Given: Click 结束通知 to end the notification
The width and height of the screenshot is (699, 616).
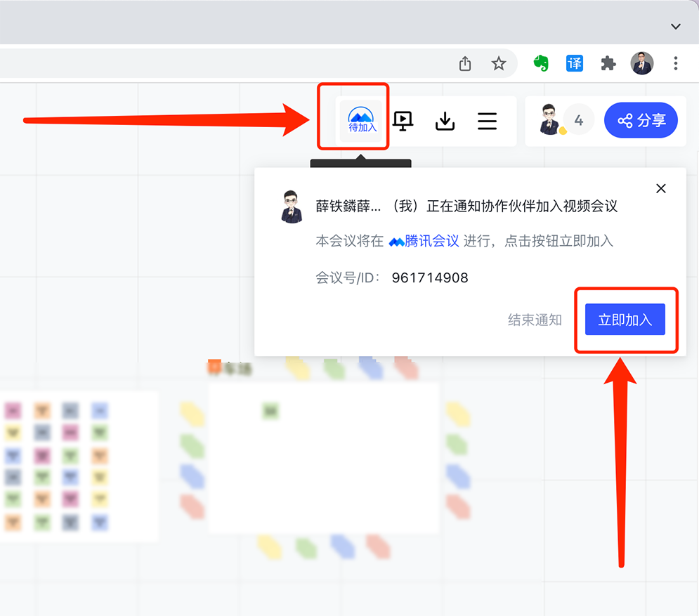Looking at the screenshot, I should [x=535, y=320].
